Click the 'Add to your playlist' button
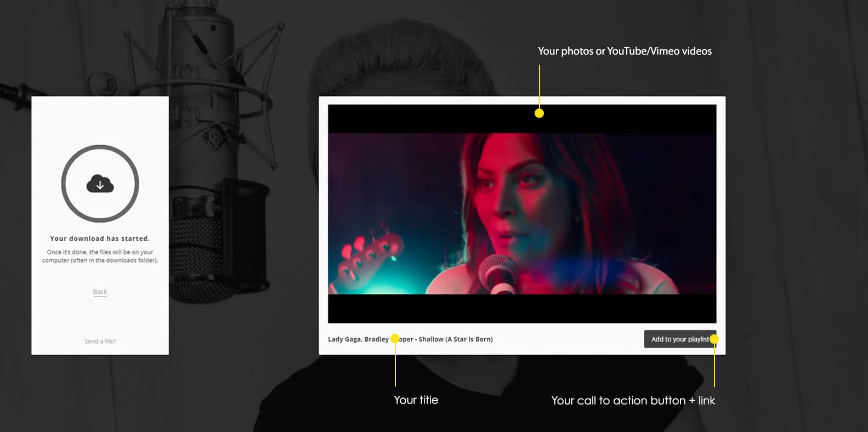Screen dimensions: 868x432 click(680, 339)
